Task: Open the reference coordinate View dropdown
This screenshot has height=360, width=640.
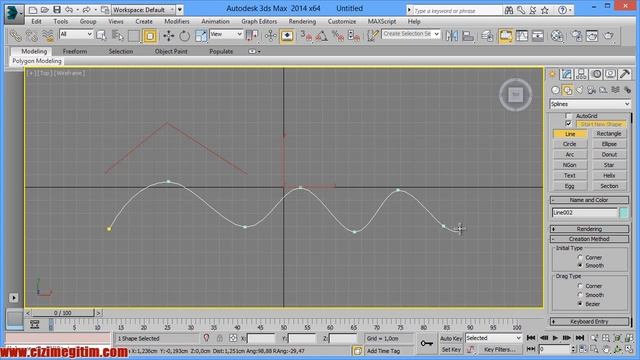Action: 226,34
